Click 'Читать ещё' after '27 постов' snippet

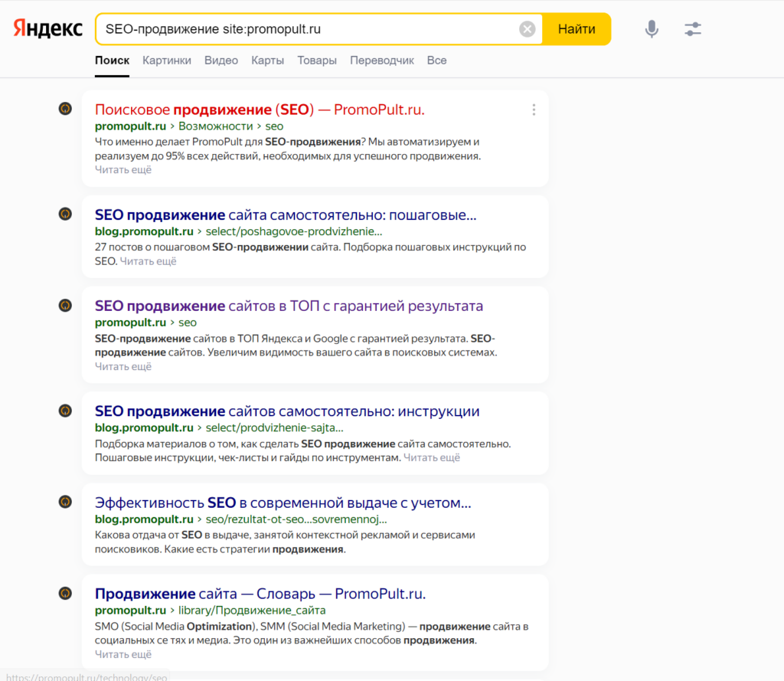(148, 261)
